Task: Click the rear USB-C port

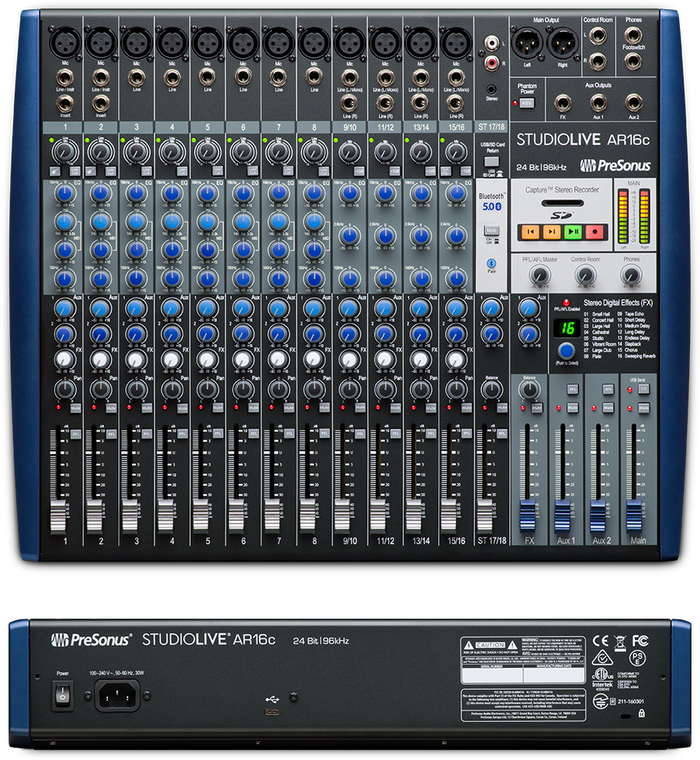Action: [x=273, y=711]
